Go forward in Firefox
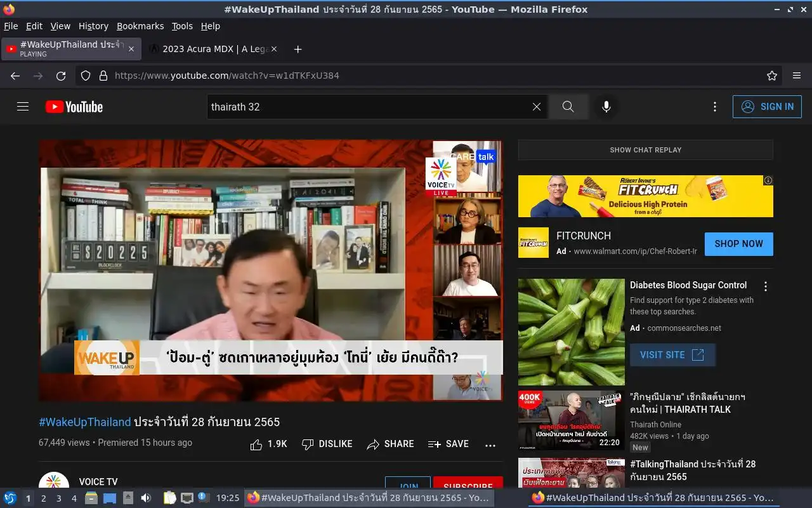The image size is (812, 508). [x=38, y=76]
